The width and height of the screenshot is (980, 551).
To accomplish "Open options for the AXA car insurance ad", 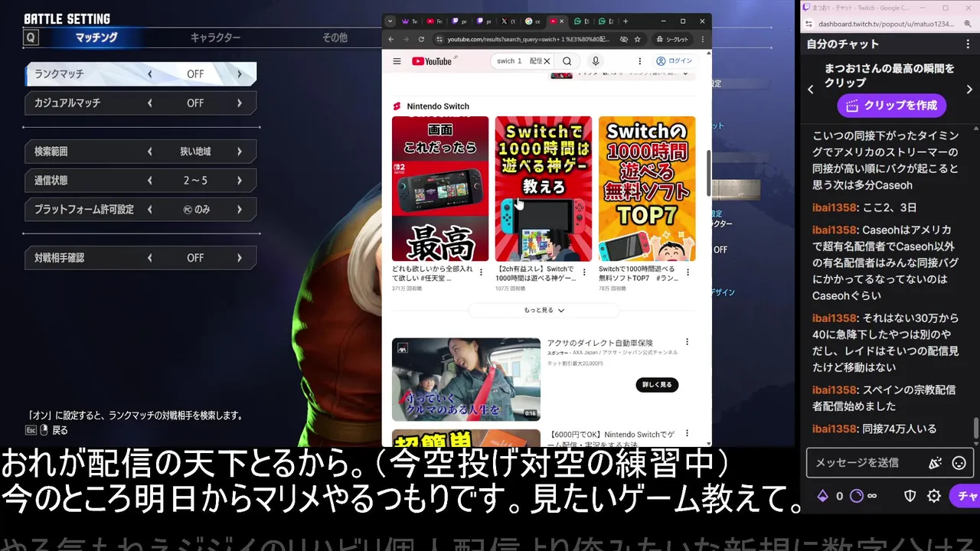I will 687,342.
